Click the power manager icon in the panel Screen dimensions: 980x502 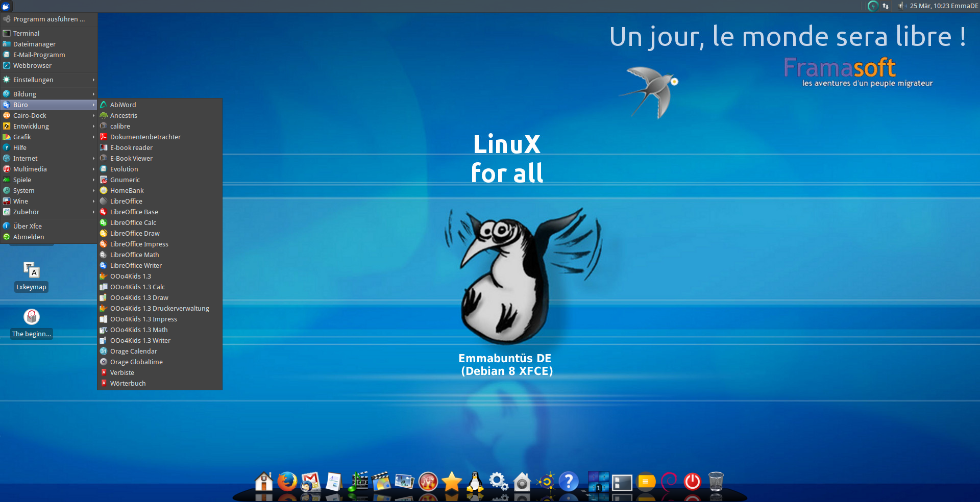[x=873, y=6]
